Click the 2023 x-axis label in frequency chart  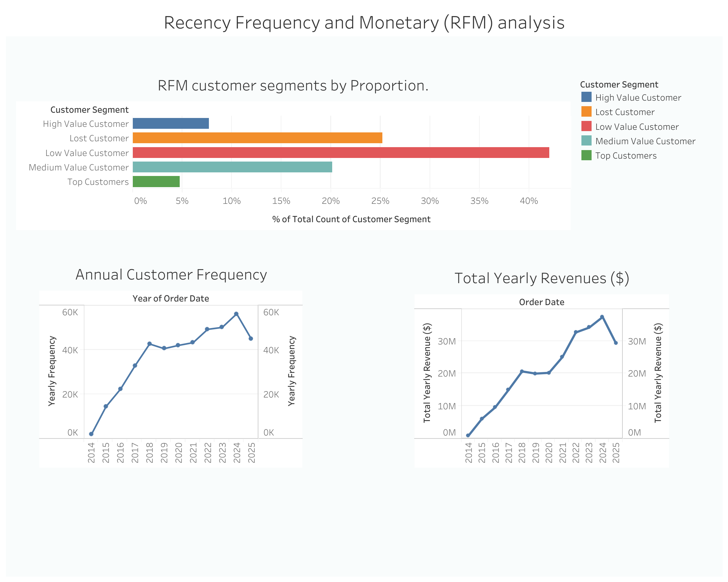pos(222,453)
